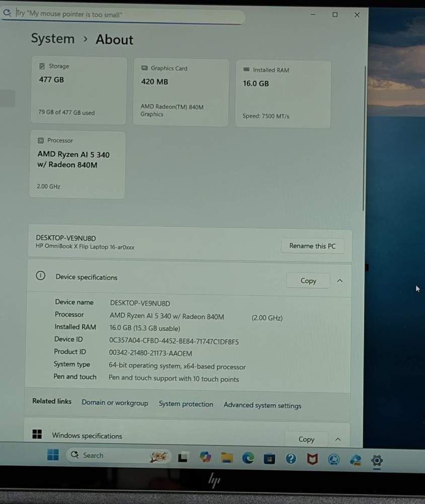425x504 pixels.
Task: Open File Explorer from taskbar
Action: (x=227, y=458)
